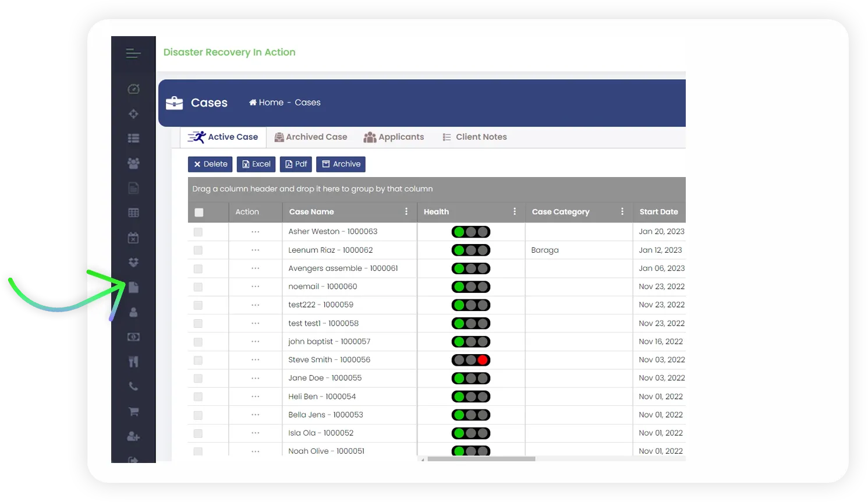Click the fork and knife sidebar icon
The height and width of the screenshot is (502, 868).
[x=133, y=362]
